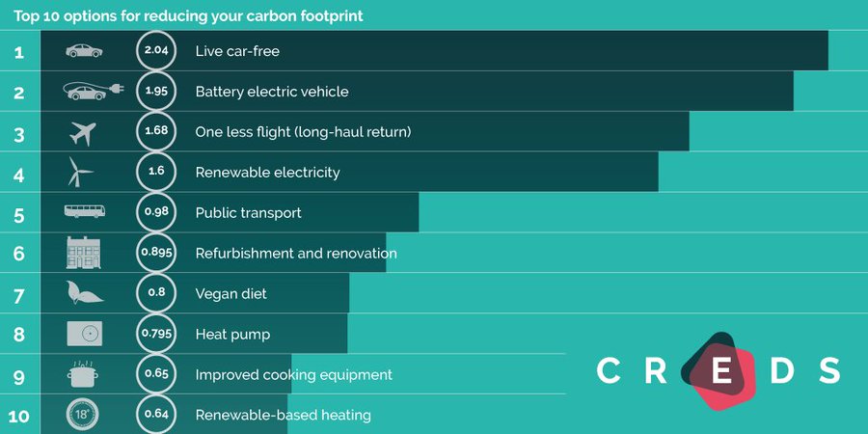Click the heat pump icon
This screenshot has height=434, width=868.
(x=84, y=334)
